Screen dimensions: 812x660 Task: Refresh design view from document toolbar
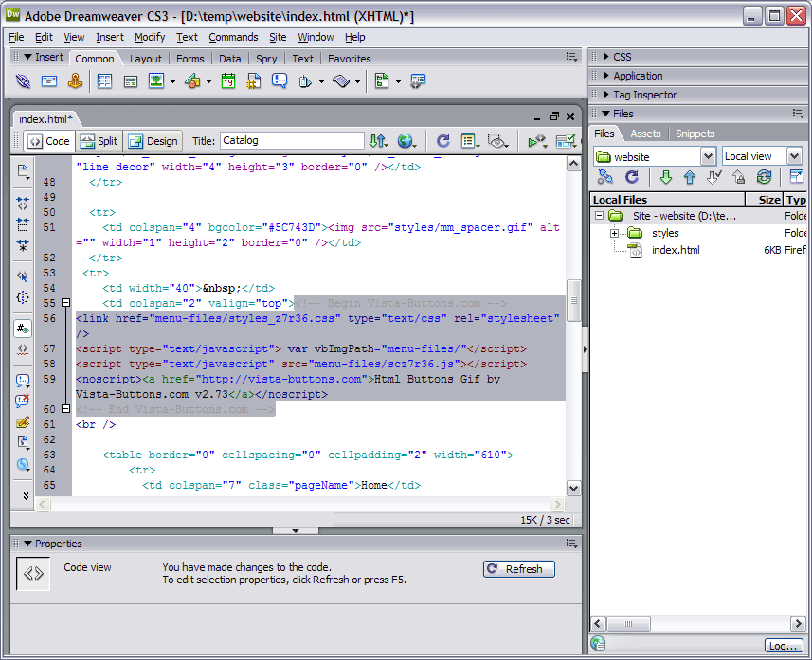pos(442,141)
